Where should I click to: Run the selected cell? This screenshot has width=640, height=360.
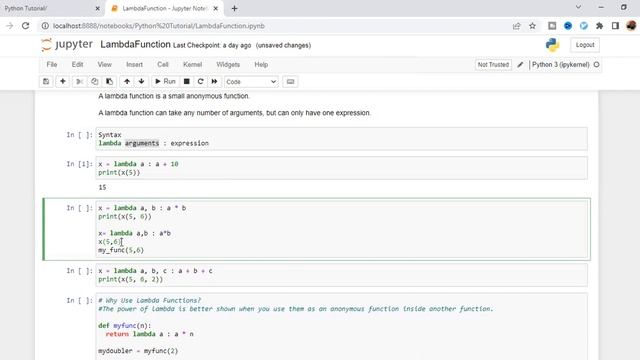165,82
